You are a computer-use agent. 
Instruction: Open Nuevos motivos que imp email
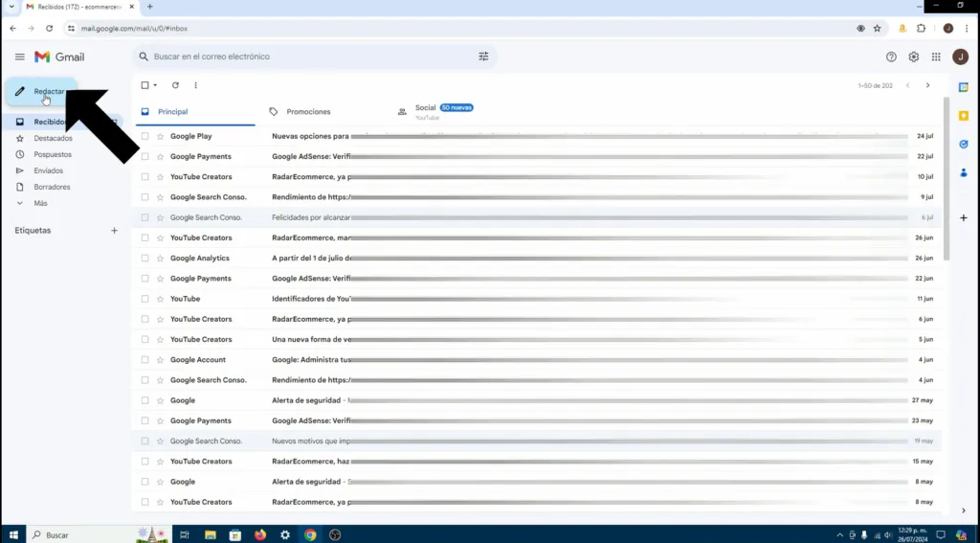[x=538, y=441]
